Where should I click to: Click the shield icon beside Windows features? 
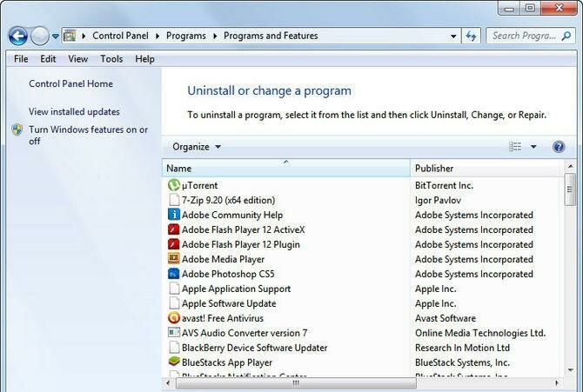point(17,130)
